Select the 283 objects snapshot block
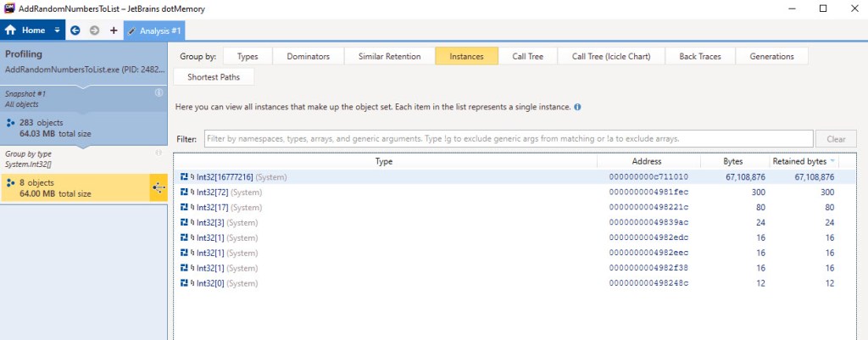The width and height of the screenshot is (868, 340). pos(83,127)
